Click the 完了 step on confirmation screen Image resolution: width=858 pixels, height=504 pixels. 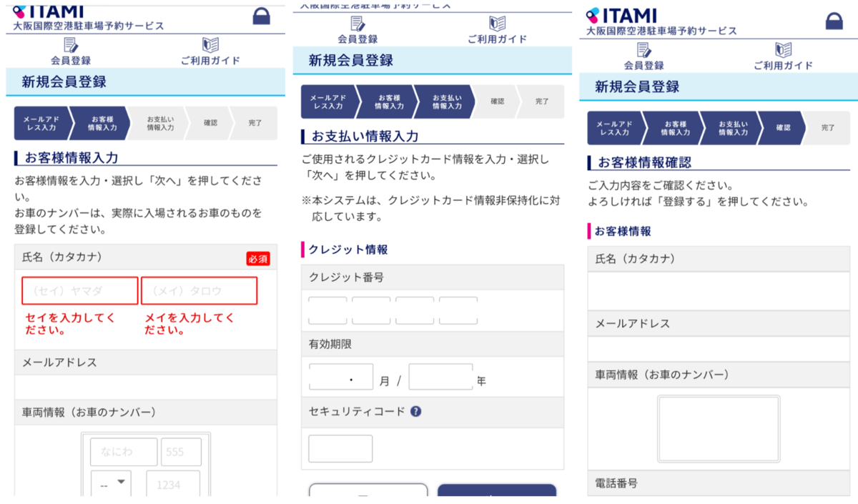(x=828, y=127)
